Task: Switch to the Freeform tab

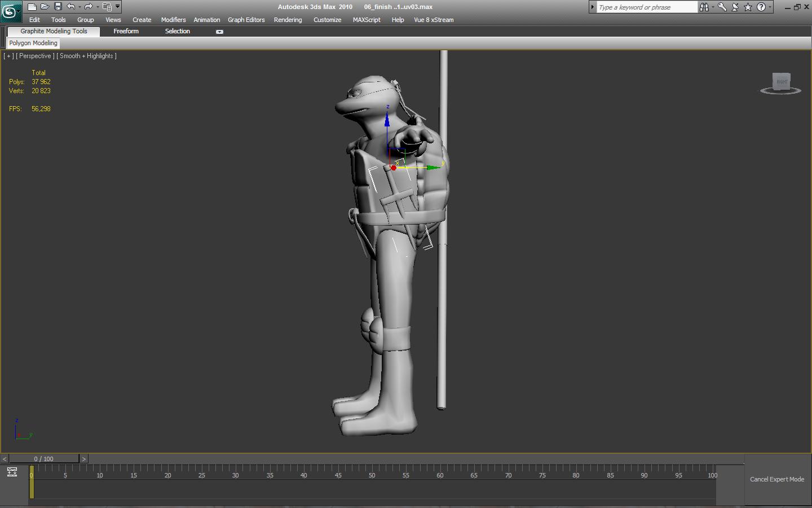Action: [x=126, y=32]
